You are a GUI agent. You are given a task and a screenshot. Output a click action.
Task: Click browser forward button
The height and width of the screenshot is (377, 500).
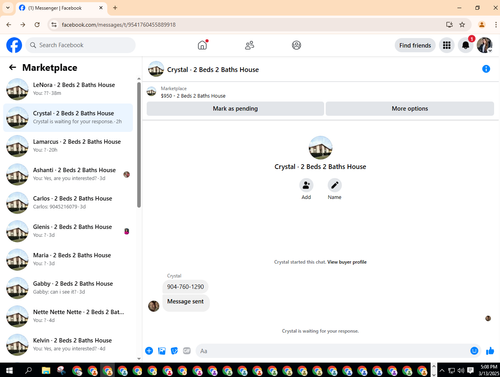pyautogui.click(x=23, y=25)
